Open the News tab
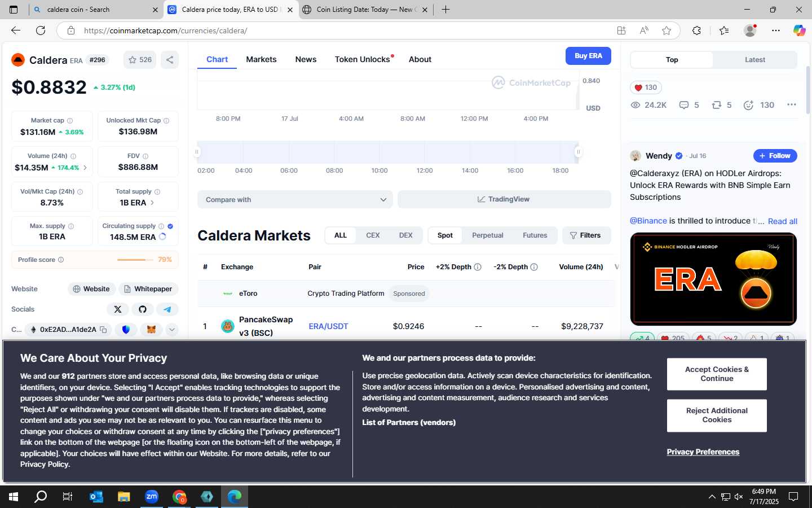812x508 pixels. pyautogui.click(x=306, y=59)
